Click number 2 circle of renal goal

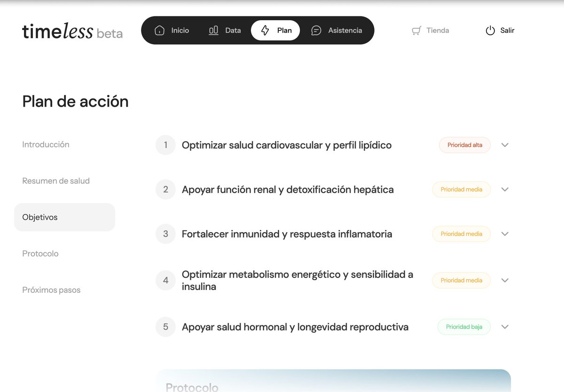[x=165, y=189]
